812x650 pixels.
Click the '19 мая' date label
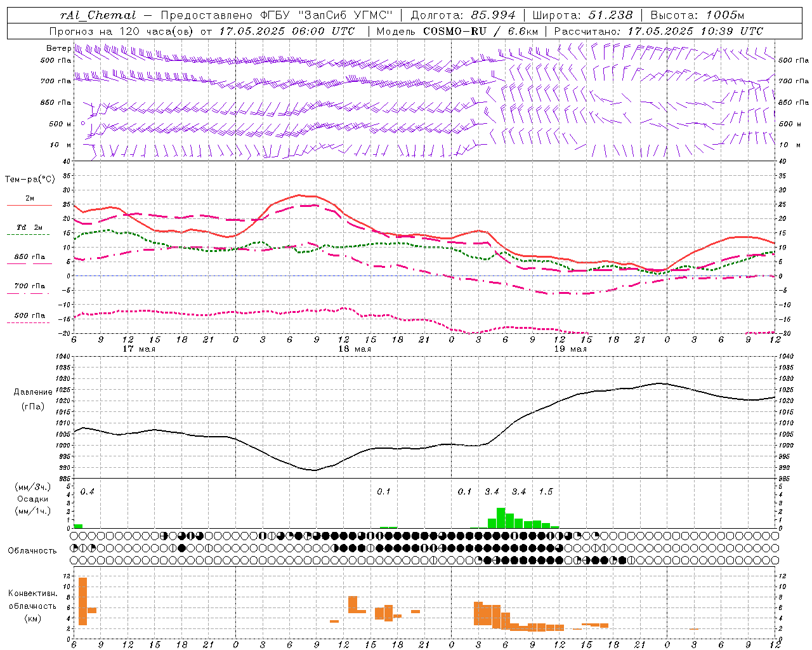click(x=570, y=349)
